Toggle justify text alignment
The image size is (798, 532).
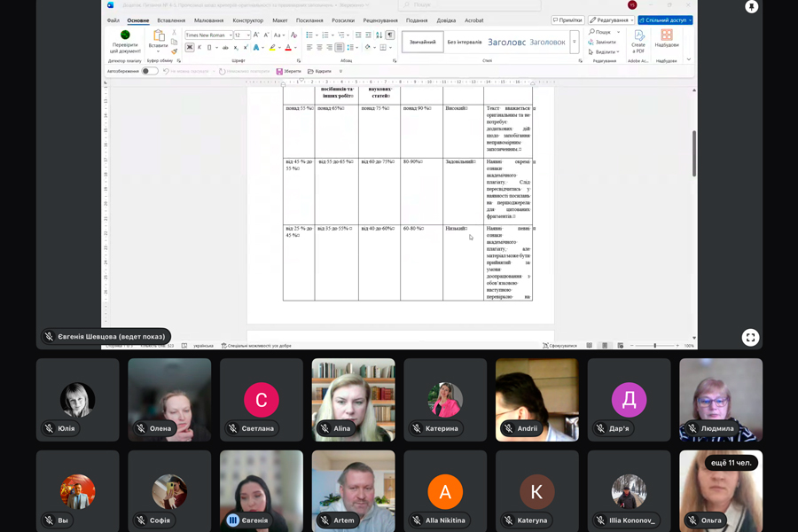click(x=340, y=48)
